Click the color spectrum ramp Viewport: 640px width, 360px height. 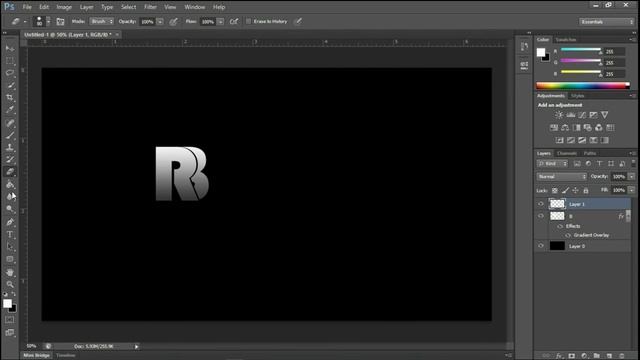tap(583, 86)
